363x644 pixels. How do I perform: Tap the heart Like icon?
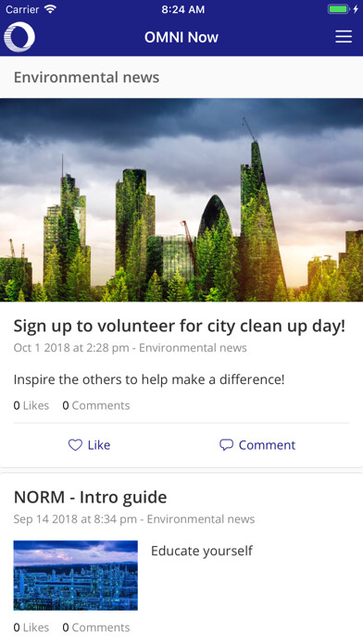[x=75, y=445]
